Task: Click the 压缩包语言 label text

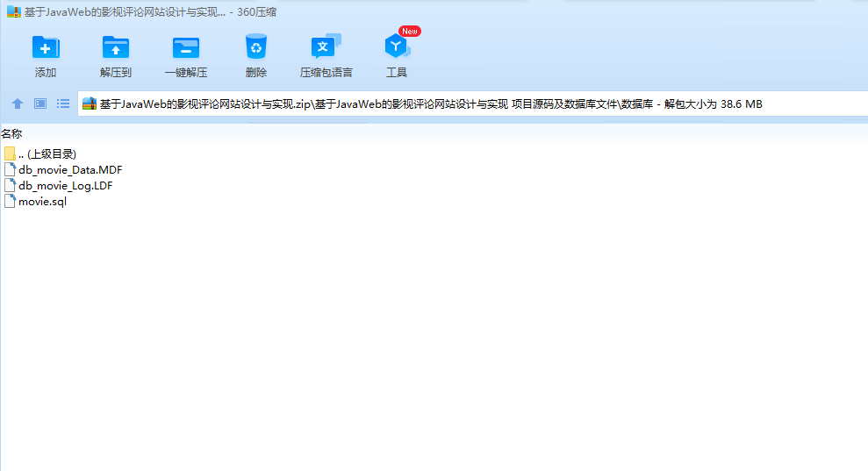Action: click(326, 73)
